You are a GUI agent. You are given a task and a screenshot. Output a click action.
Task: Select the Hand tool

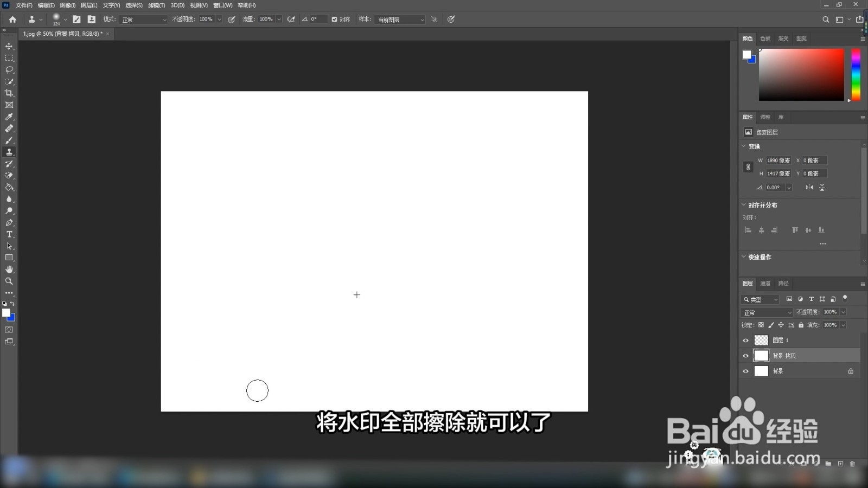tap(9, 269)
